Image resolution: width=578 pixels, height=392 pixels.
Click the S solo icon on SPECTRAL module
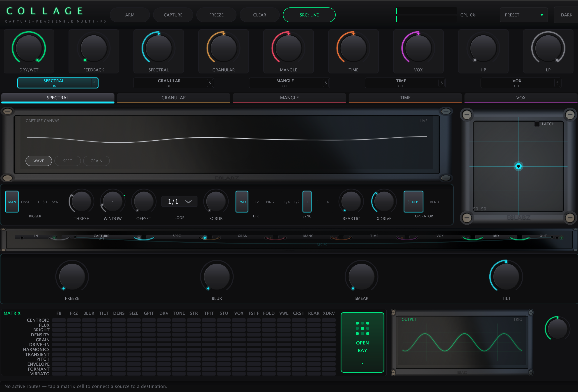click(94, 83)
